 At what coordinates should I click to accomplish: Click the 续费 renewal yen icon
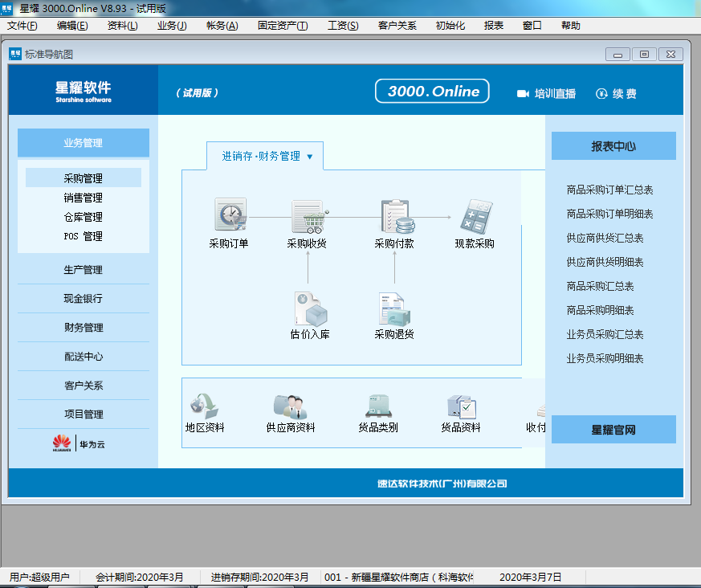[x=601, y=93]
